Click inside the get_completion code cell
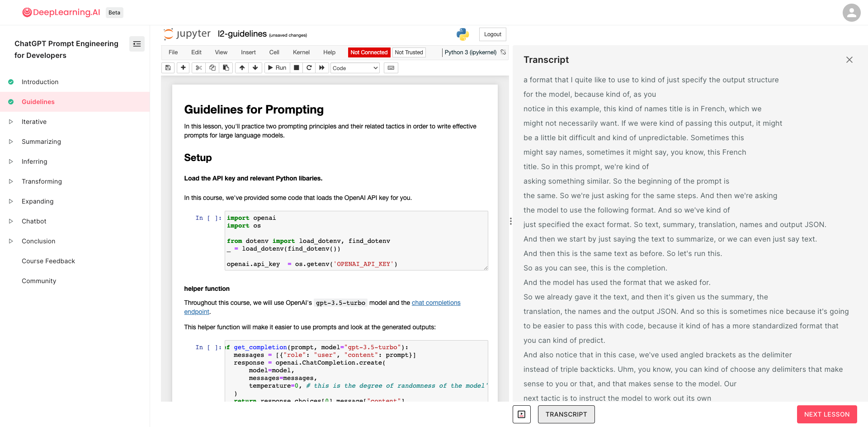 [x=356, y=371]
